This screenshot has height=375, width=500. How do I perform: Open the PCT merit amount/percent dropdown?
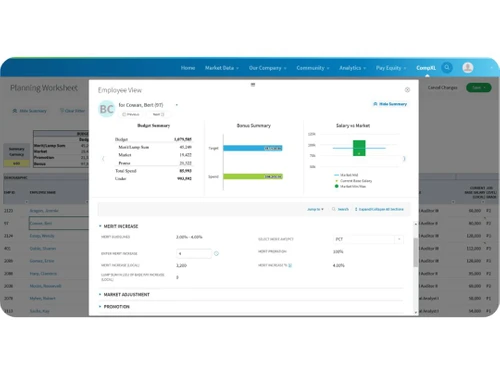(368, 239)
